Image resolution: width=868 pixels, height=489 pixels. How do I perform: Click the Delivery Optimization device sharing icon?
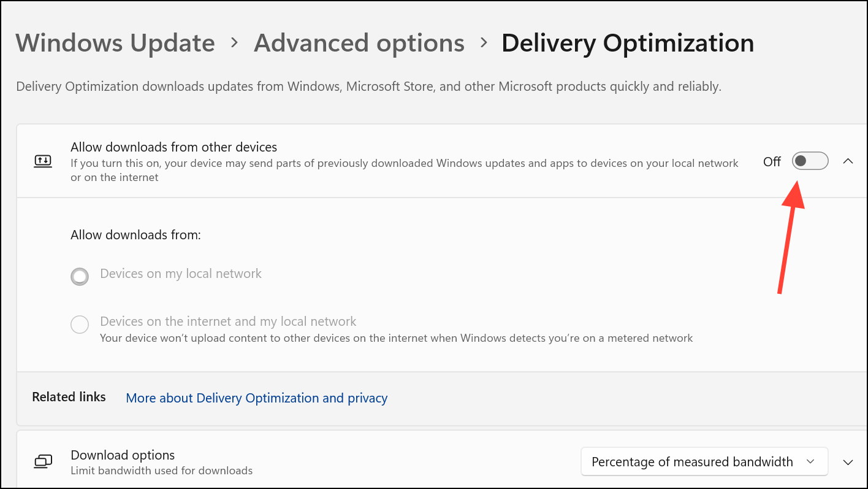coord(43,161)
